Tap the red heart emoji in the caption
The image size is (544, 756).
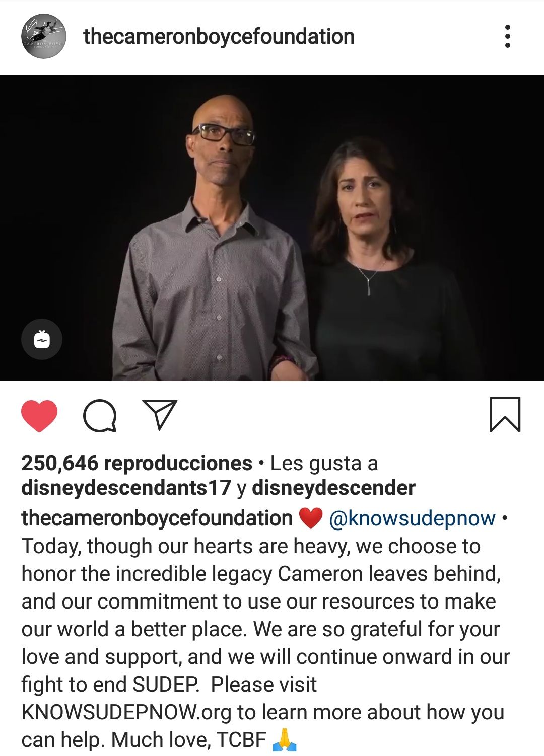pyautogui.click(x=310, y=518)
